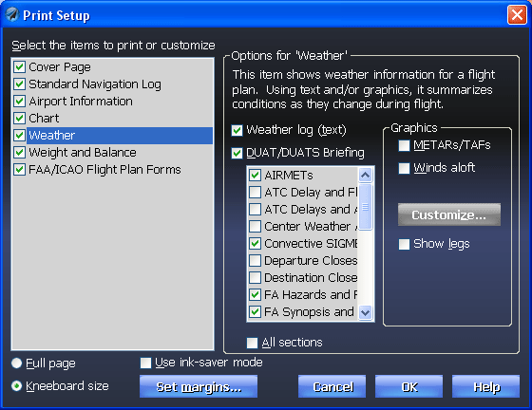The width and height of the screenshot is (532, 410).
Task: Toggle the Weather log (text) checkbox
Action: pos(237,130)
